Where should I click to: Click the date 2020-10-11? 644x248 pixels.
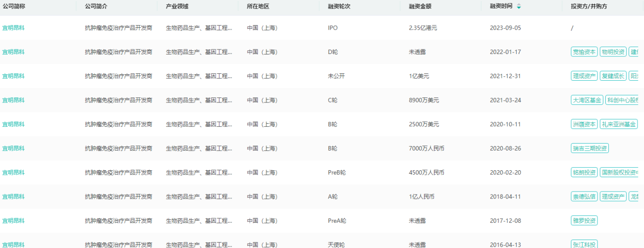(505, 124)
